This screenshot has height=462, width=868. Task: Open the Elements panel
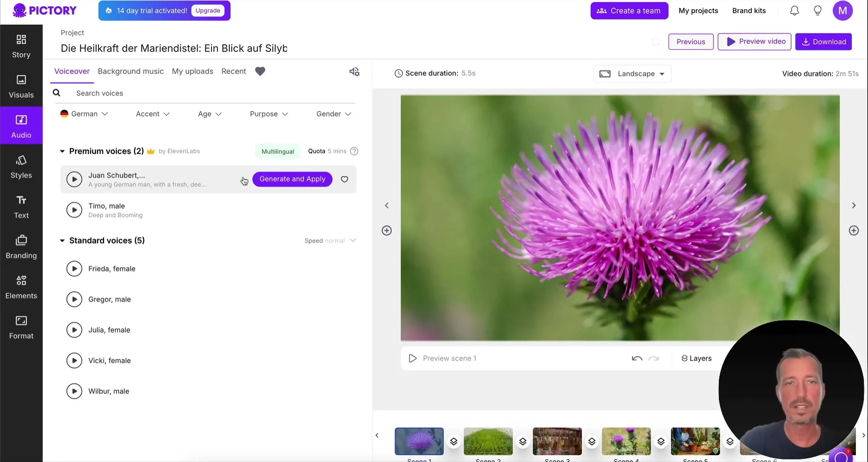[x=21, y=286]
